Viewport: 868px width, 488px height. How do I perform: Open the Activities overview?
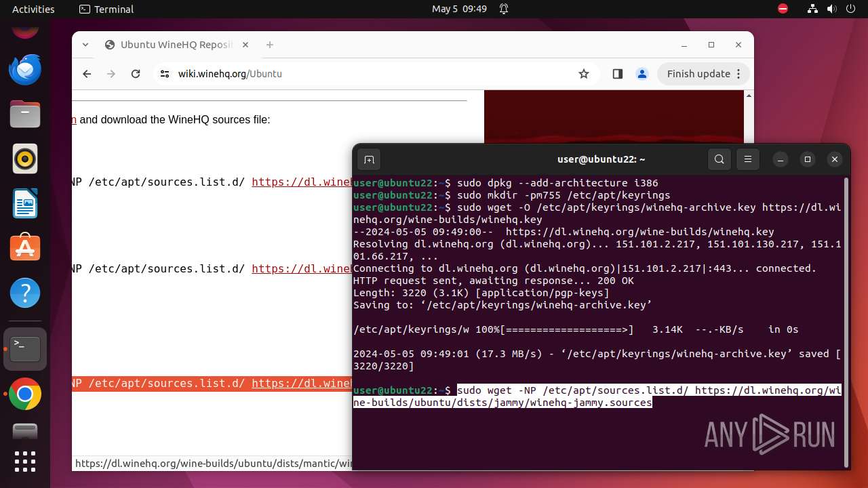pos(33,9)
